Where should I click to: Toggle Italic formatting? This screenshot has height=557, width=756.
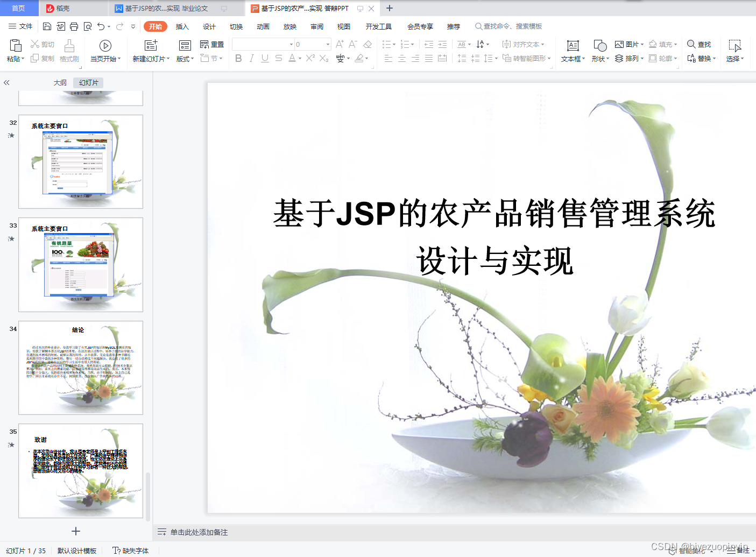pyautogui.click(x=251, y=58)
